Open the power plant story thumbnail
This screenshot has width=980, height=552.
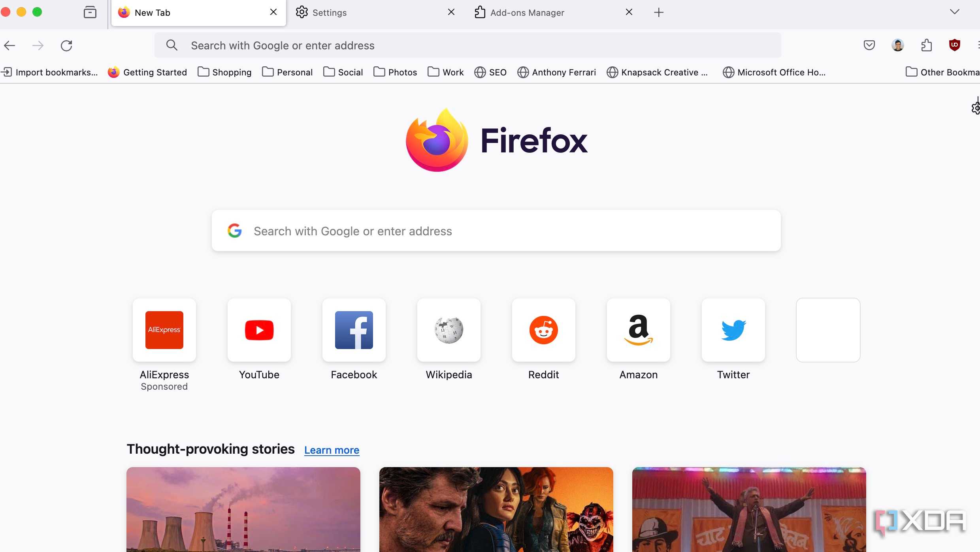click(243, 509)
